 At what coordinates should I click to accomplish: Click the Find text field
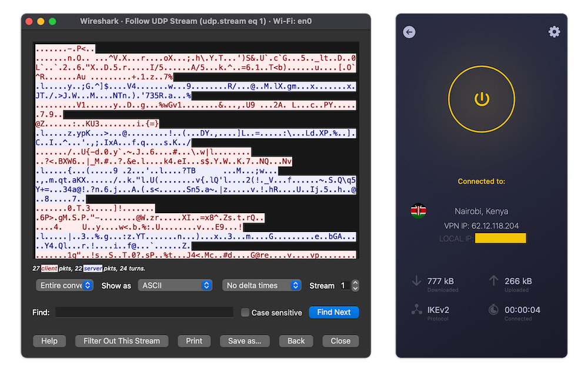145,313
